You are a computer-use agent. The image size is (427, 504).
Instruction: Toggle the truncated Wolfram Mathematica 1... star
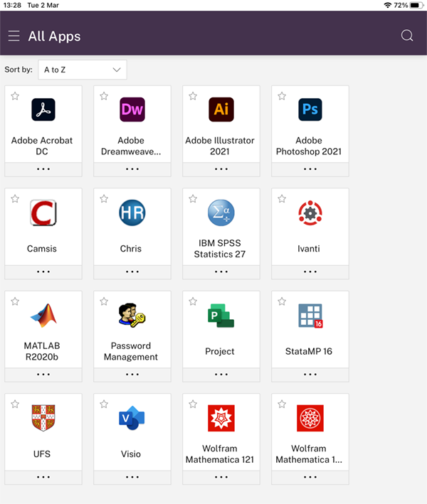pos(282,404)
